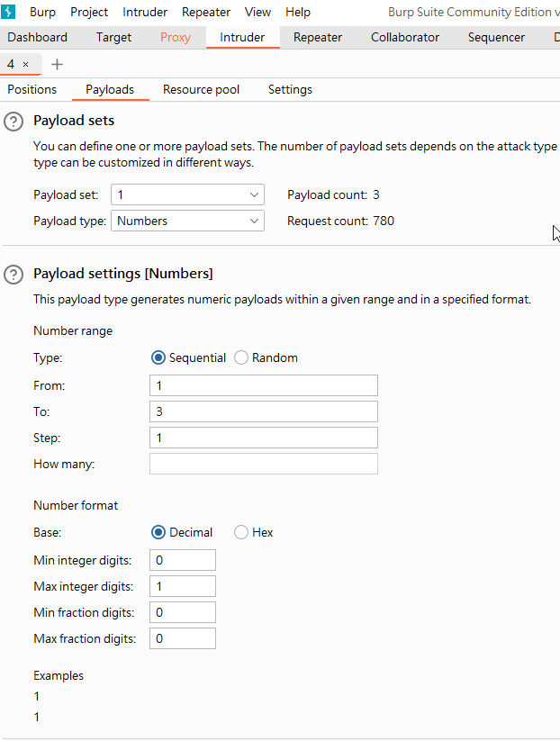Click the Burp Suite logo icon
Viewport: 560px width, 741px height.
[x=8, y=12]
